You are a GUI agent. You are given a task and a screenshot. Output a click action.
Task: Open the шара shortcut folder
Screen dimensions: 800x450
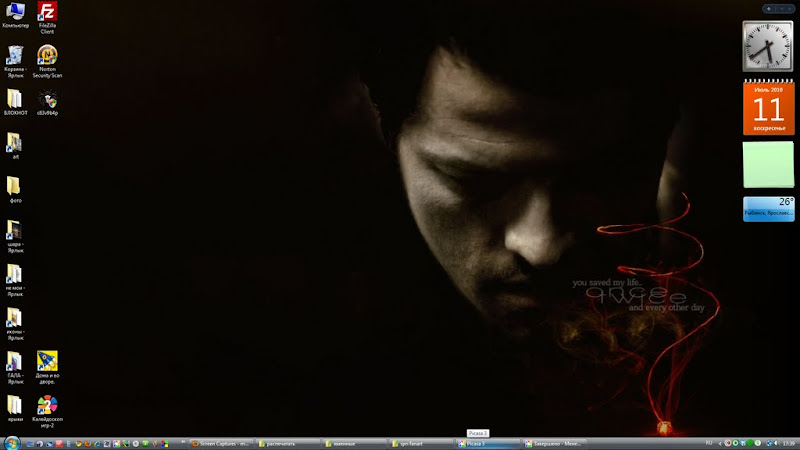pos(15,237)
